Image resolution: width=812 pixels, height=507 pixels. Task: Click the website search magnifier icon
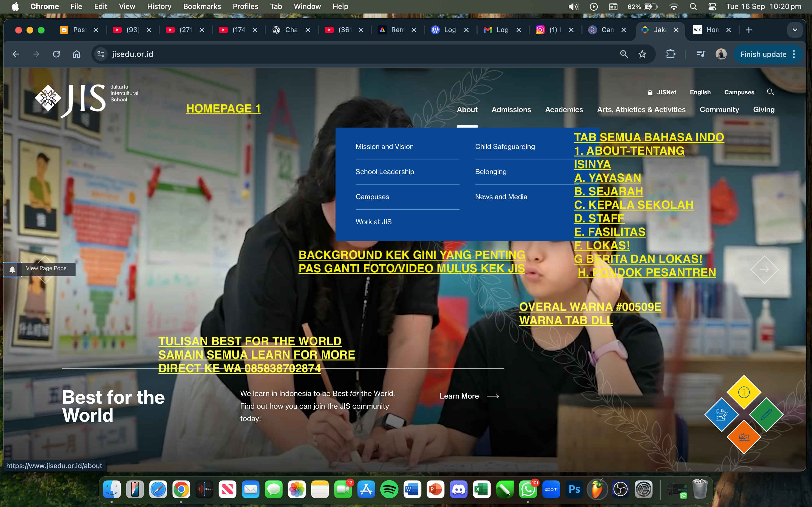(x=770, y=92)
